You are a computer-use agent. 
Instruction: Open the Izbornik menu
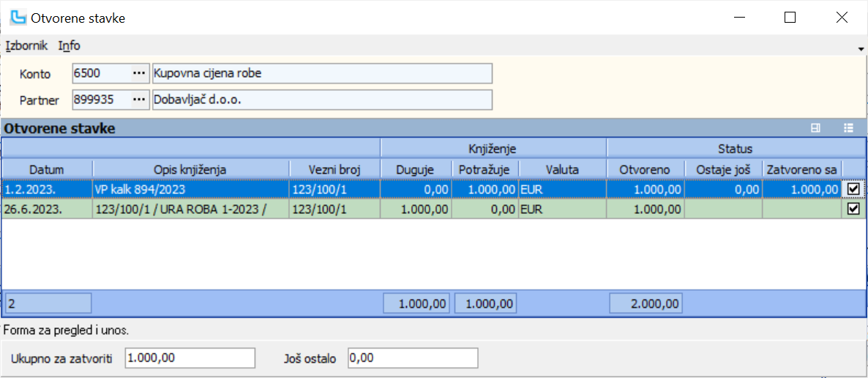click(x=26, y=45)
